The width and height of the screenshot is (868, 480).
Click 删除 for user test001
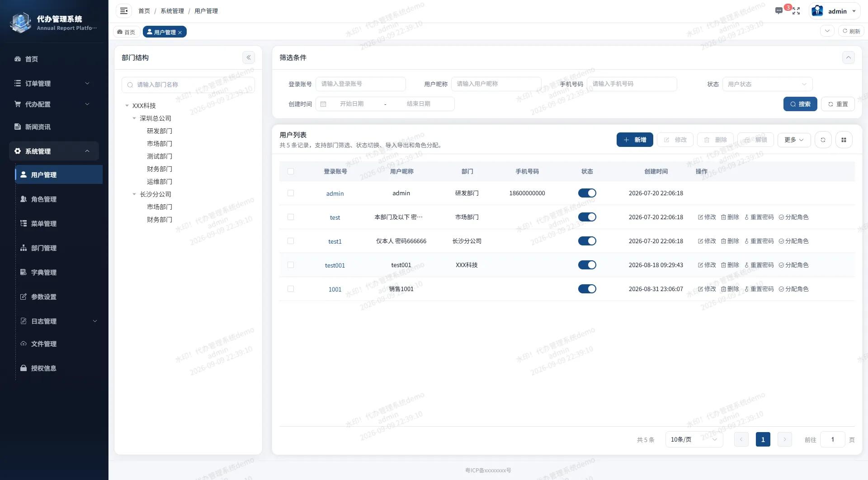click(730, 265)
